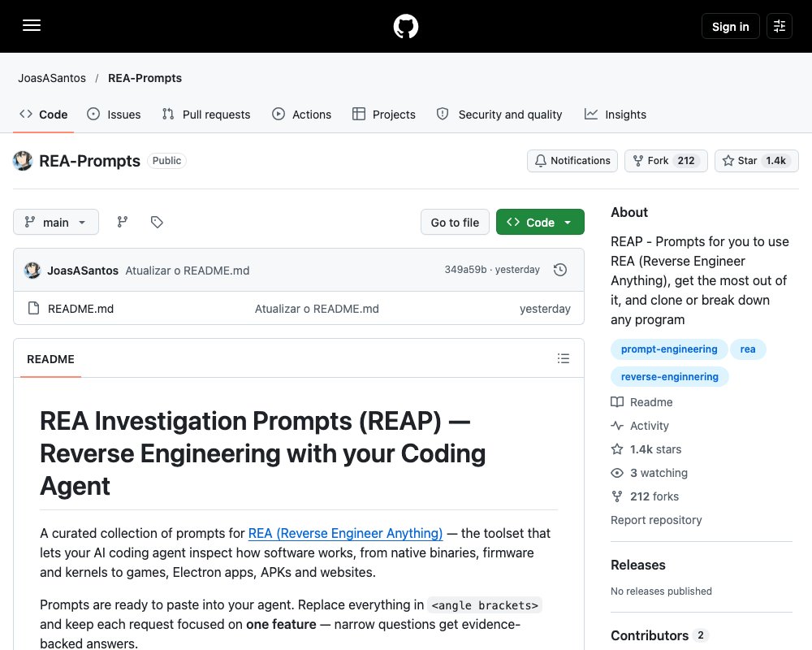Image resolution: width=812 pixels, height=650 pixels.
Task: Click the file icon beside README.md
Action: [33, 309]
